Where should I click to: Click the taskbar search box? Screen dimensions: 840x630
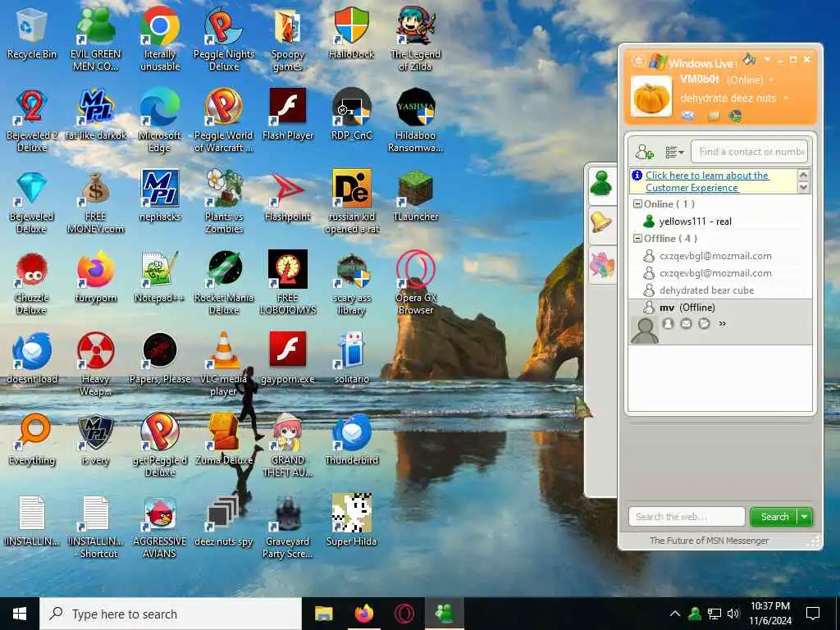[x=171, y=614]
